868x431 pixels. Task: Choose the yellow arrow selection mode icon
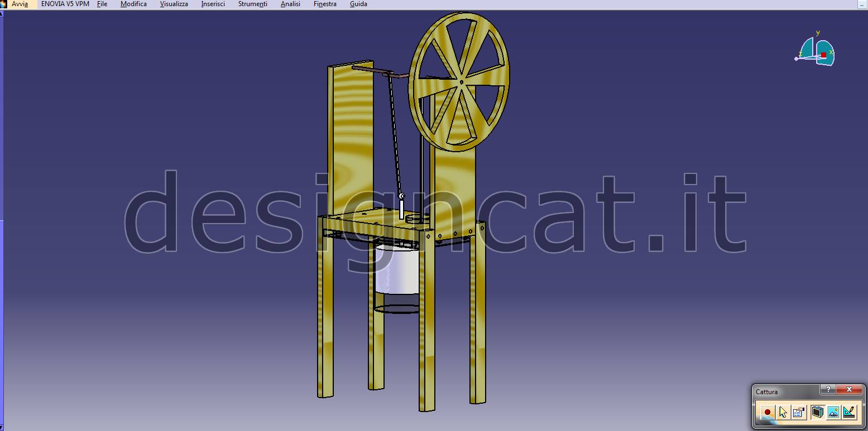pyautogui.click(x=783, y=412)
